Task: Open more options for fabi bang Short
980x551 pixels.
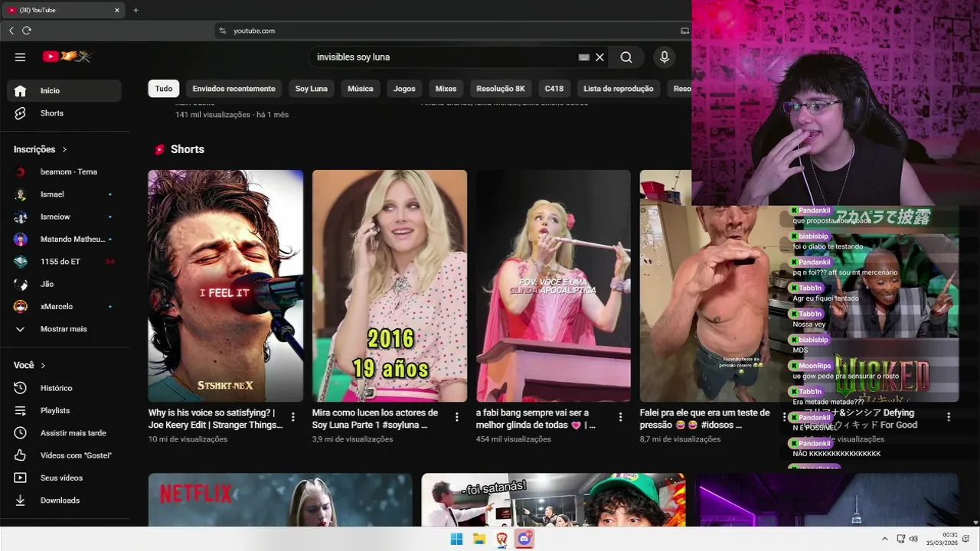Action: click(x=621, y=417)
